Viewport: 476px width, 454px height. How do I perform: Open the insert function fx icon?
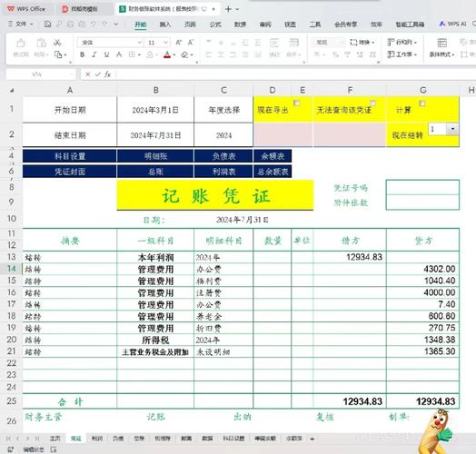click(107, 74)
